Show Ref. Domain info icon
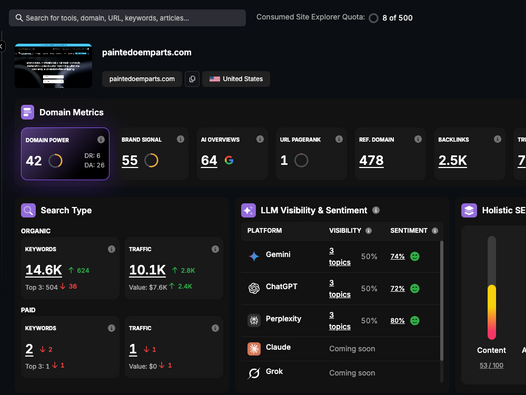Screen dimensions: 526x395 pos(418,139)
